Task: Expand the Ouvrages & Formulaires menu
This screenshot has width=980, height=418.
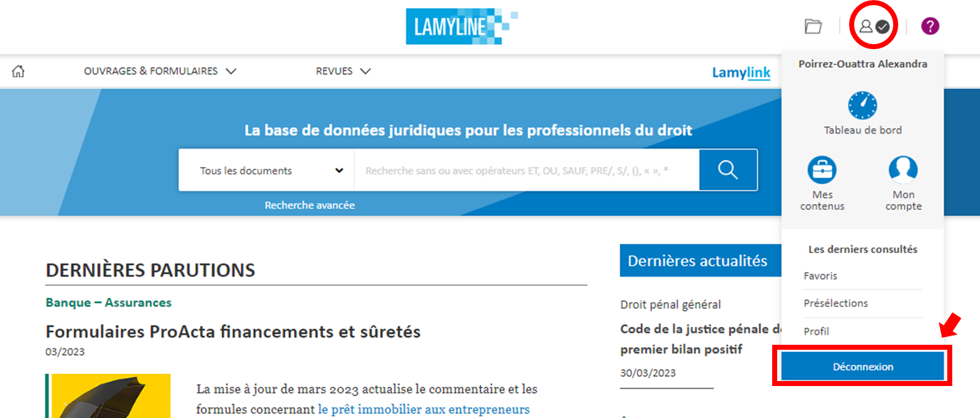Action: [x=160, y=71]
